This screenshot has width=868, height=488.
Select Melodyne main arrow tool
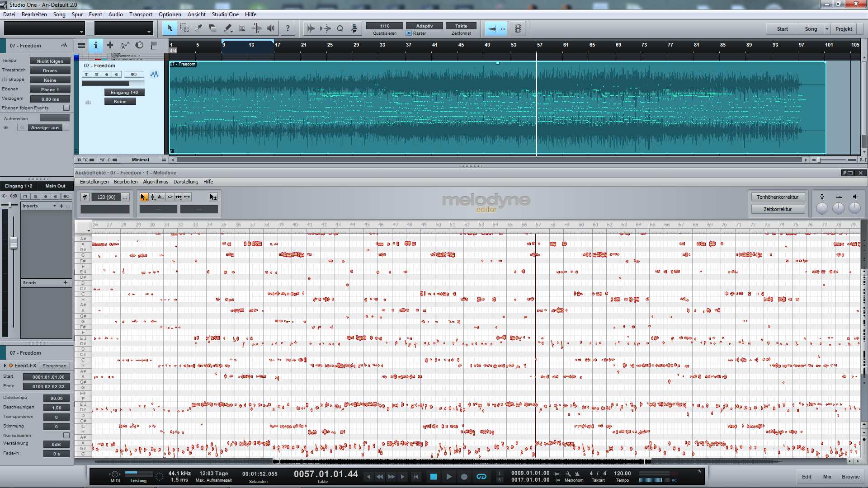pos(143,197)
